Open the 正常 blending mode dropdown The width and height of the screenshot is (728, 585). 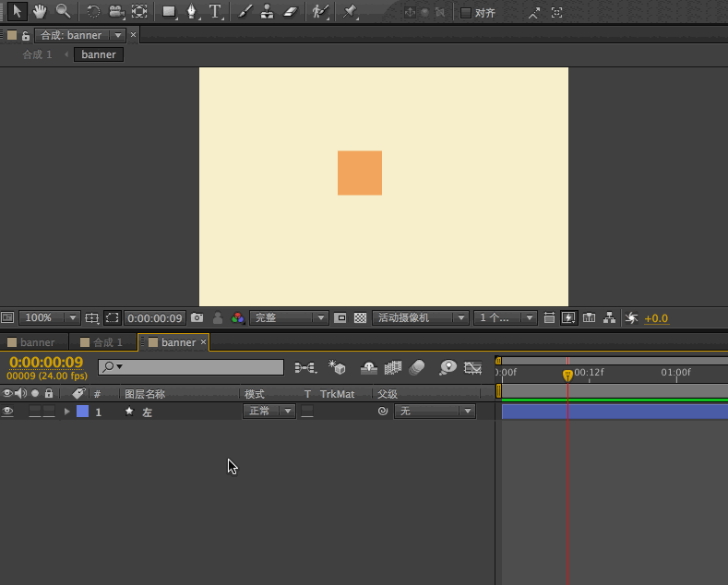(269, 411)
